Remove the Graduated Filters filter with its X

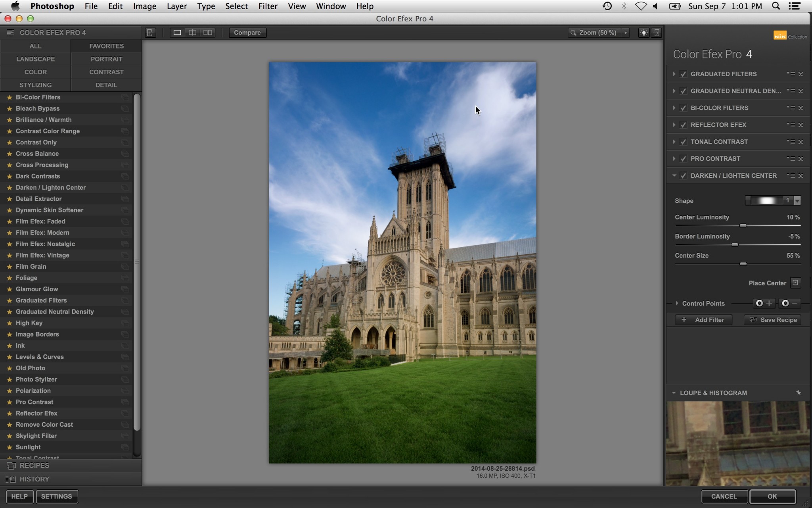pyautogui.click(x=801, y=74)
